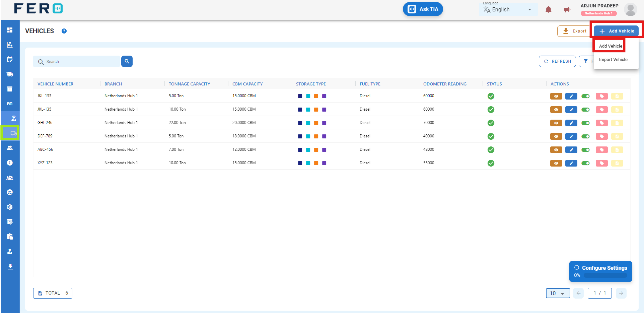Click the yellow document icon for DEF-789
The width and height of the screenshot is (644, 313).
(x=617, y=136)
